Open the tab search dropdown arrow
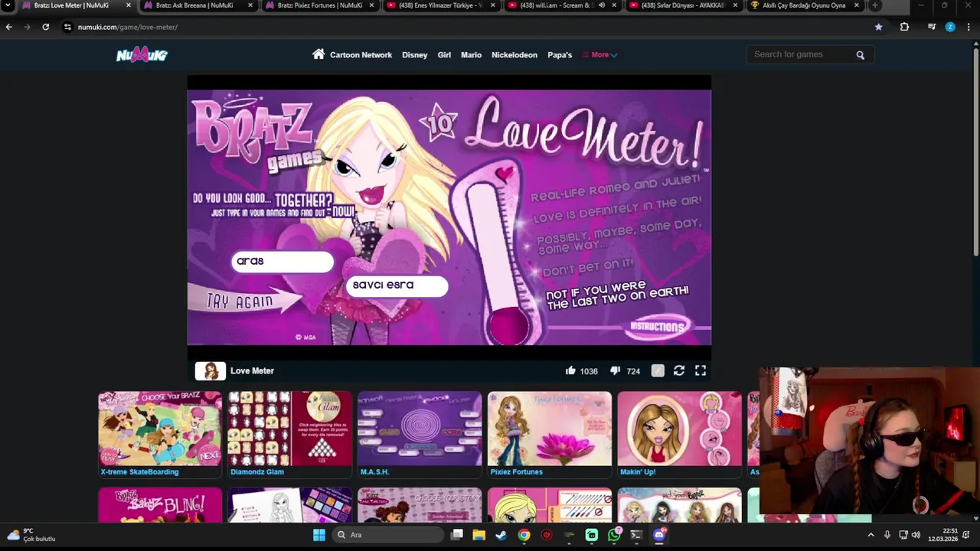 click(8, 5)
